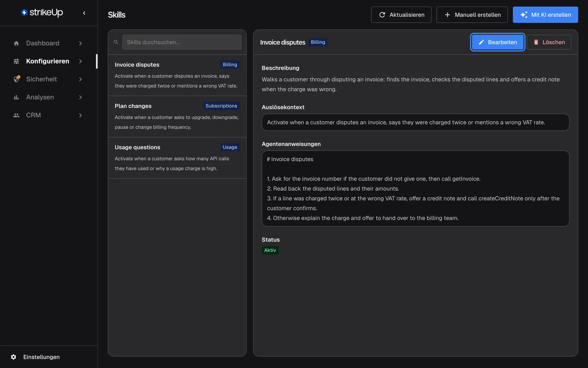Open the Dashboard section
The height and width of the screenshot is (368, 588).
tap(48, 43)
